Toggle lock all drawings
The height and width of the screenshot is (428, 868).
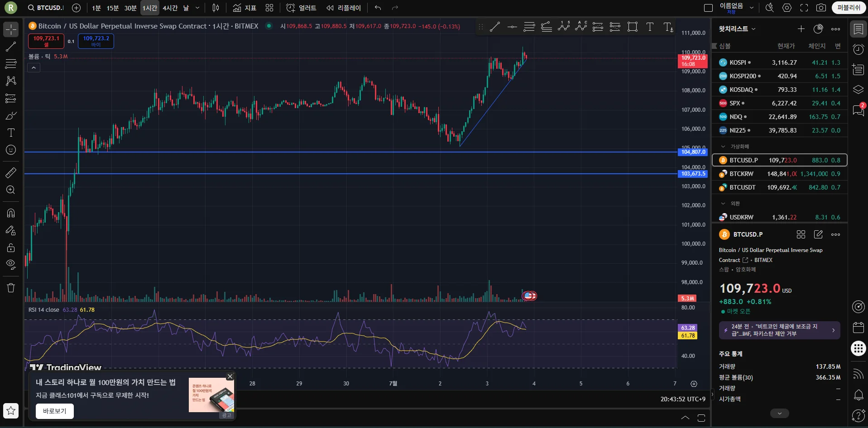[x=11, y=247]
